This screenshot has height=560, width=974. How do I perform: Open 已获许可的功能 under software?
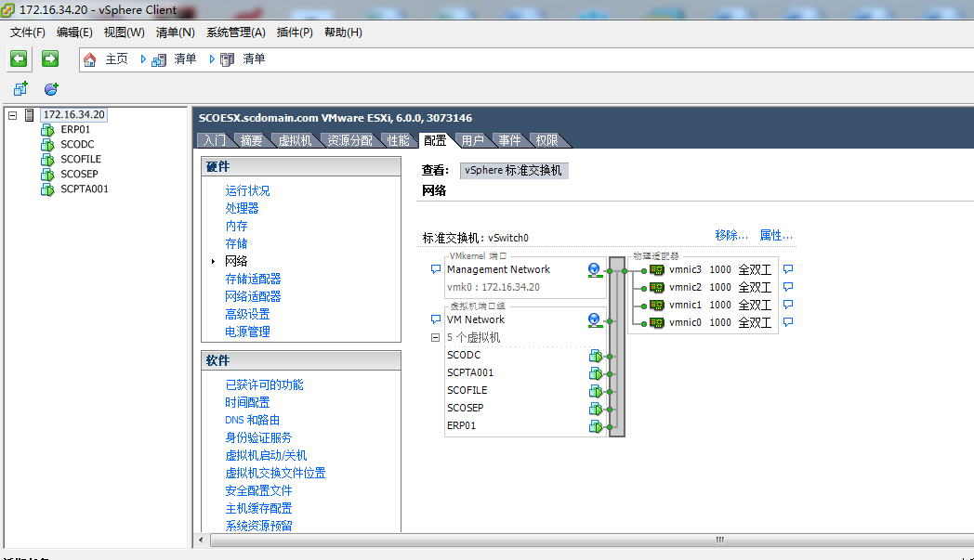point(264,384)
